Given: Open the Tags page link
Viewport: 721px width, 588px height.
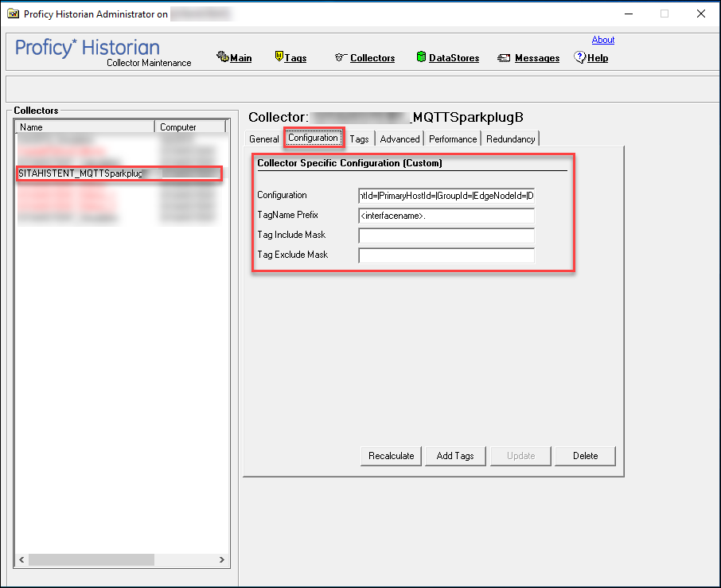Looking at the screenshot, I should tap(295, 58).
